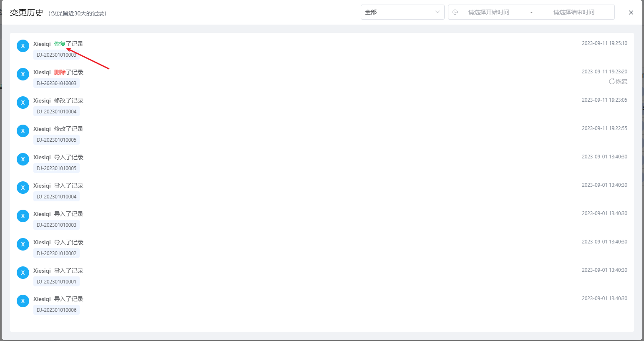Click tag DJ-202301010004 under the 19:23:05 修改了记录 entry
This screenshot has height=341, width=644.
click(x=56, y=111)
